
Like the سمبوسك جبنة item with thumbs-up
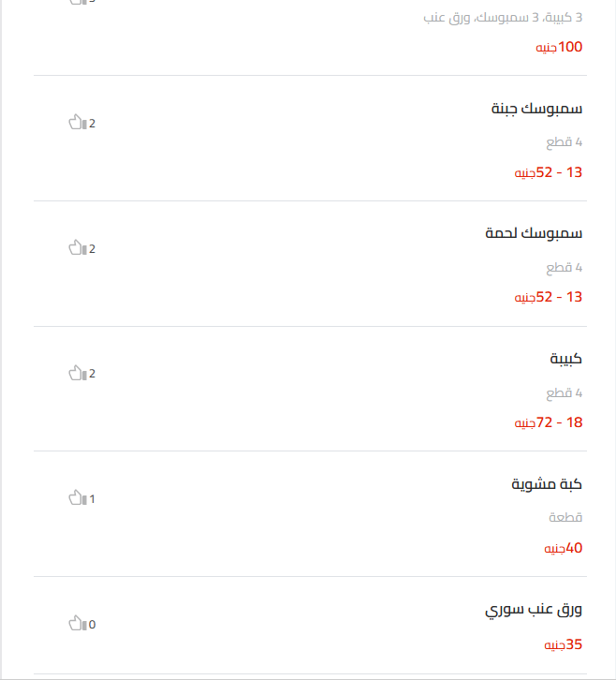click(78, 122)
